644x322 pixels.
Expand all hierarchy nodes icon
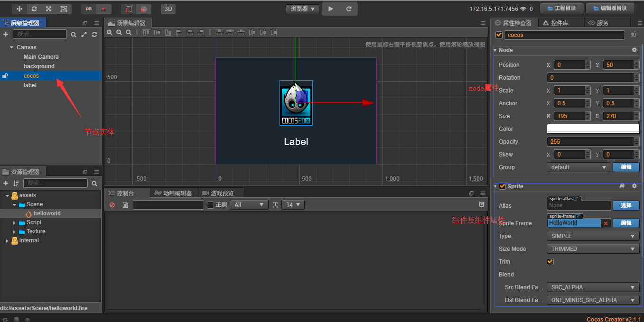(84, 35)
